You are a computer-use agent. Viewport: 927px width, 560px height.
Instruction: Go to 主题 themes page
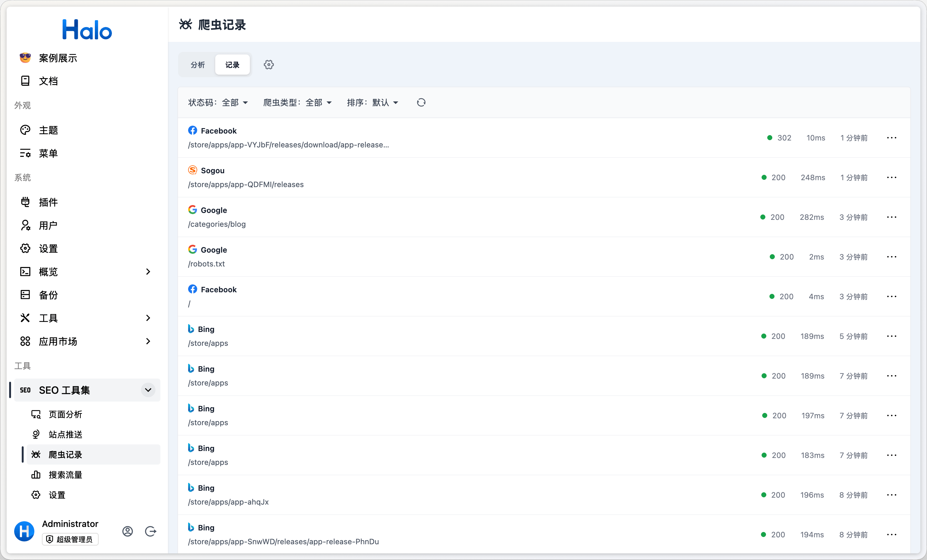(x=87, y=130)
